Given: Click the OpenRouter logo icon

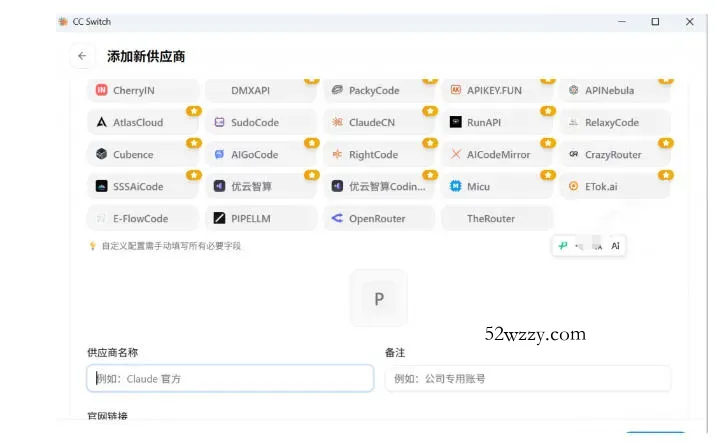Looking at the screenshot, I should pos(337,218).
